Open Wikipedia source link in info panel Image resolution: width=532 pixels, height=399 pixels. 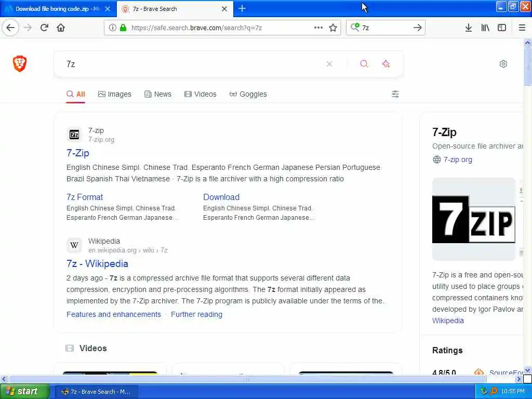[x=448, y=321]
